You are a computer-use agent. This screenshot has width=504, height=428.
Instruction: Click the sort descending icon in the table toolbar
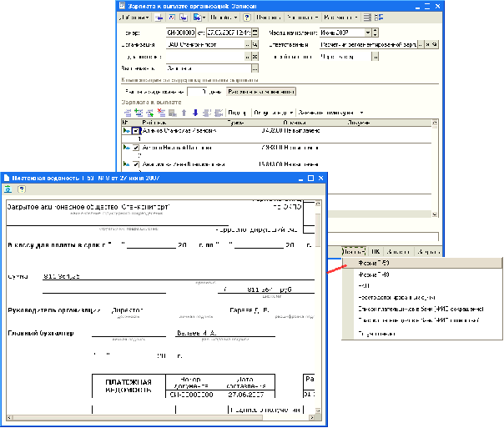tap(219, 113)
